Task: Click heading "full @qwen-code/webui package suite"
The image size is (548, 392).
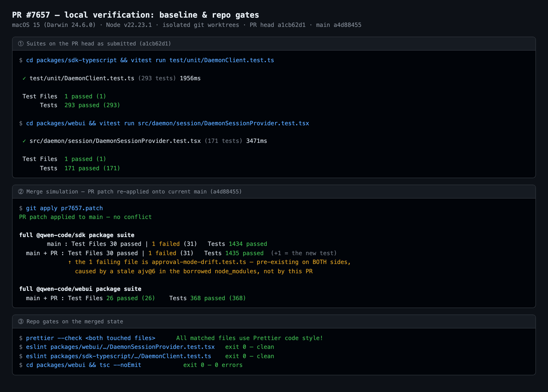Action: point(80,289)
